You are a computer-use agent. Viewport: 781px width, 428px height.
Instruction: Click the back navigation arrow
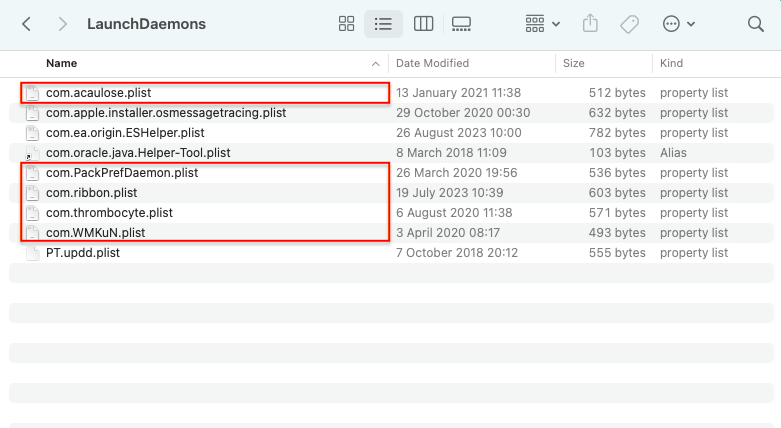pos(27,23)
